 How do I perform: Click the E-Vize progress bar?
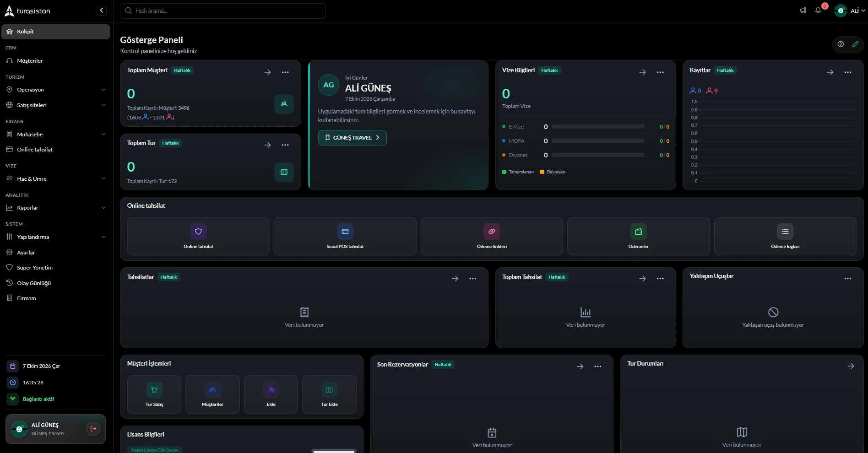point(598,127)
